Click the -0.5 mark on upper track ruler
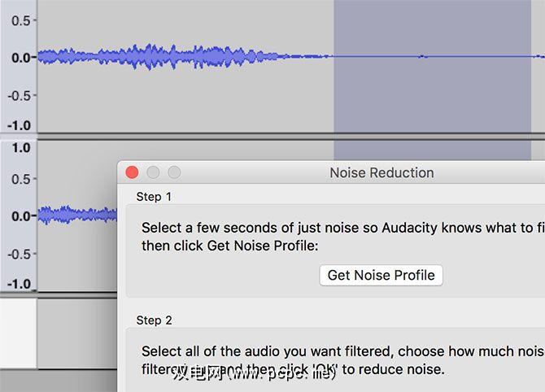The width and height of the screenshot is (545, 392). click(20, 95)
